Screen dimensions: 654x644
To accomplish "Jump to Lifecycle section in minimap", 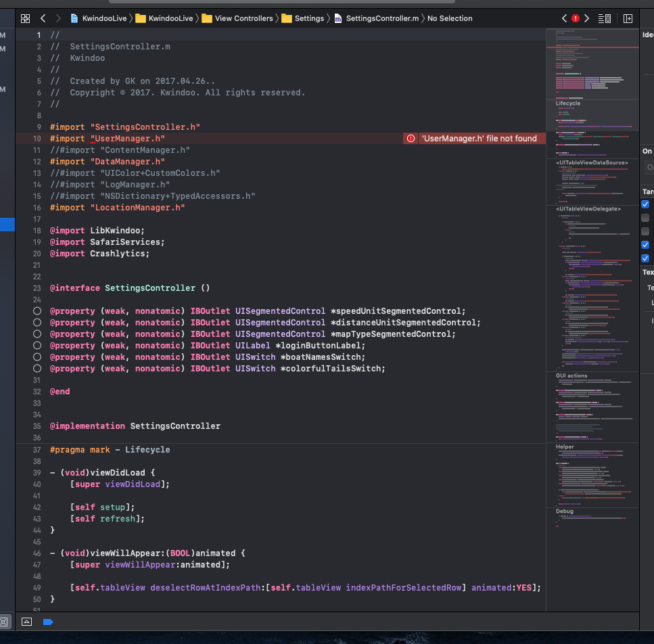I will [567, 103].
